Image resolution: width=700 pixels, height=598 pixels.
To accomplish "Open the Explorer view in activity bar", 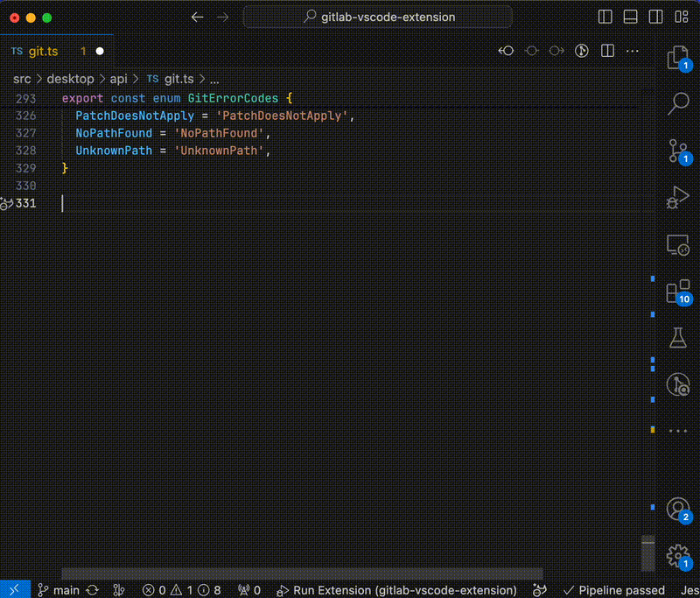I will 678,57.
